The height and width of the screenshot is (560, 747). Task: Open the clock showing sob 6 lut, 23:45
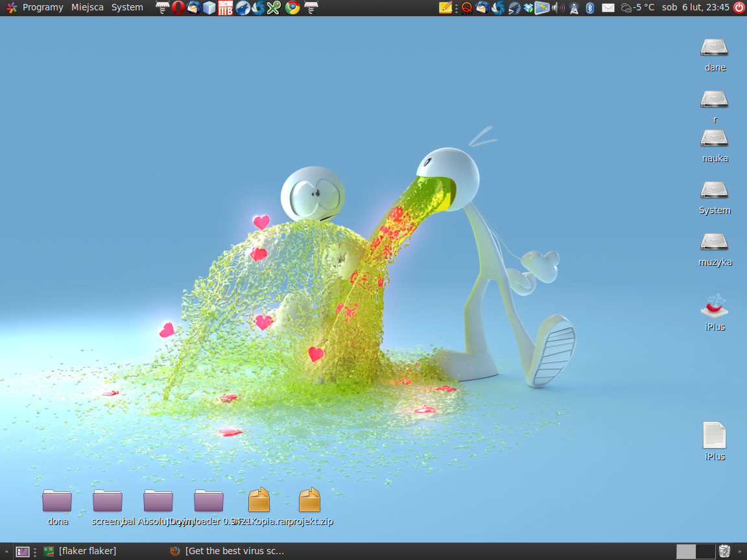pyautogui.click(x=696, y=8)
